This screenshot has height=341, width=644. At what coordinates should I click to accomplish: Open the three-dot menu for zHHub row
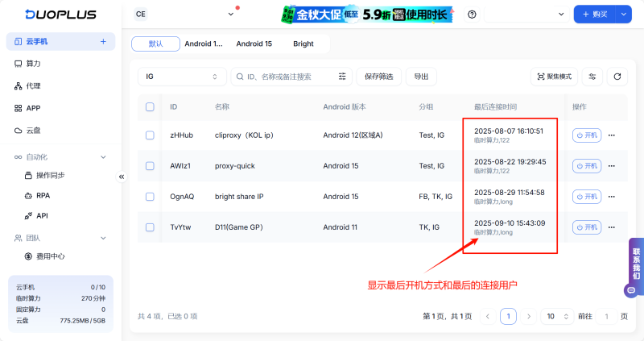(612, 135)
